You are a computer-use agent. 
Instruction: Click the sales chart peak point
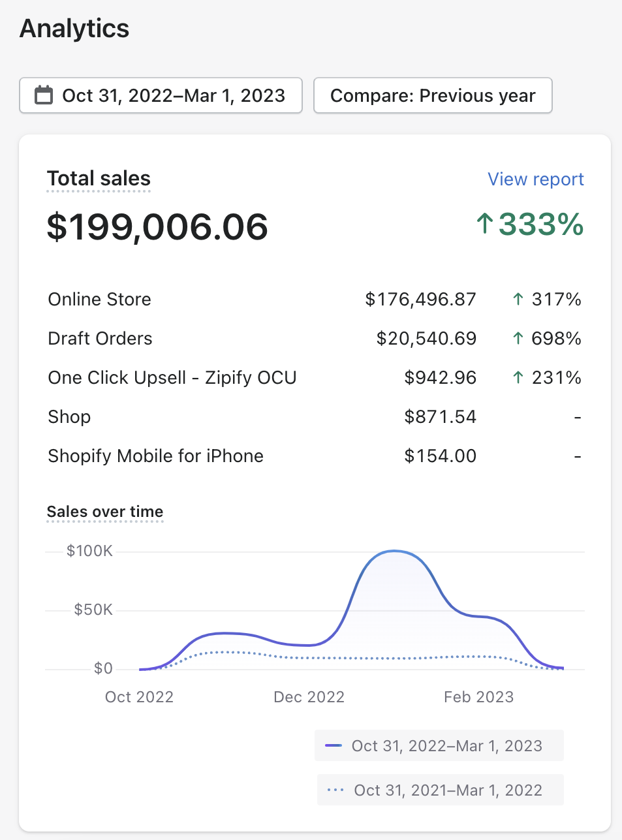click(394, 552)
